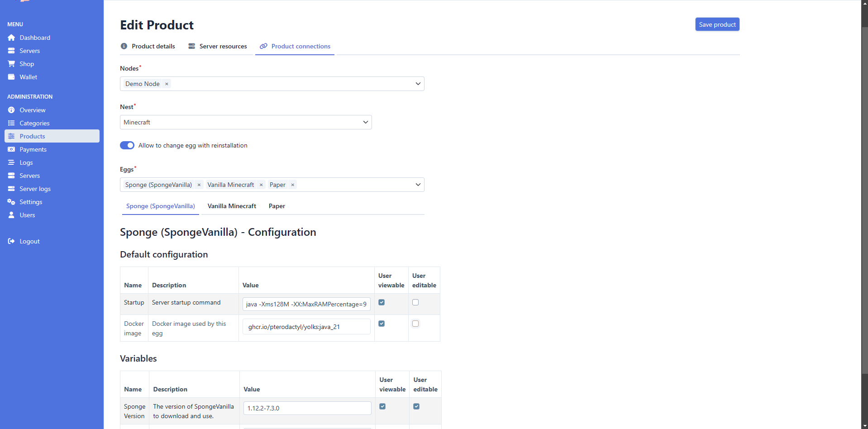Remove Paper egg tag
The image size is (868, 429).
[x=293, y=185]
